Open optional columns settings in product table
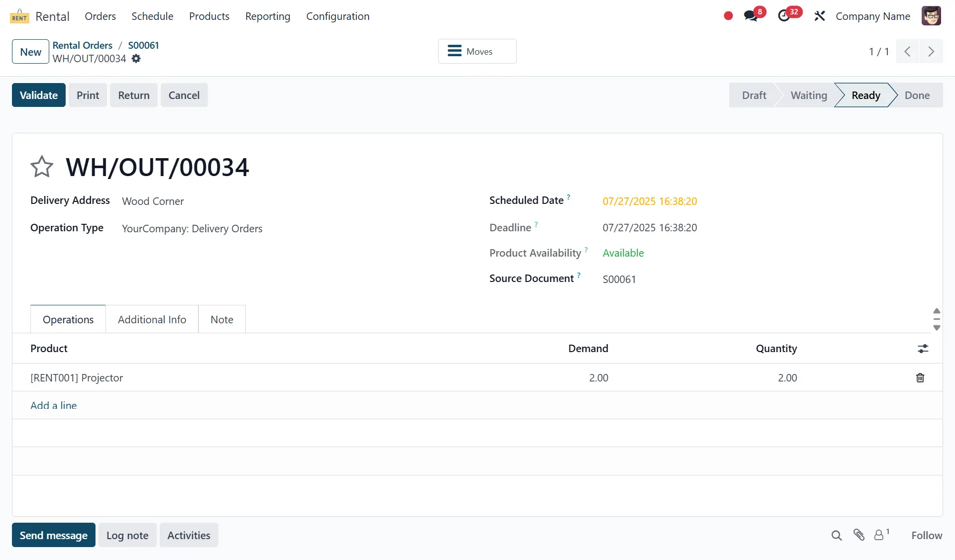Viewport: 955px width, 560px height. [923, 349]
